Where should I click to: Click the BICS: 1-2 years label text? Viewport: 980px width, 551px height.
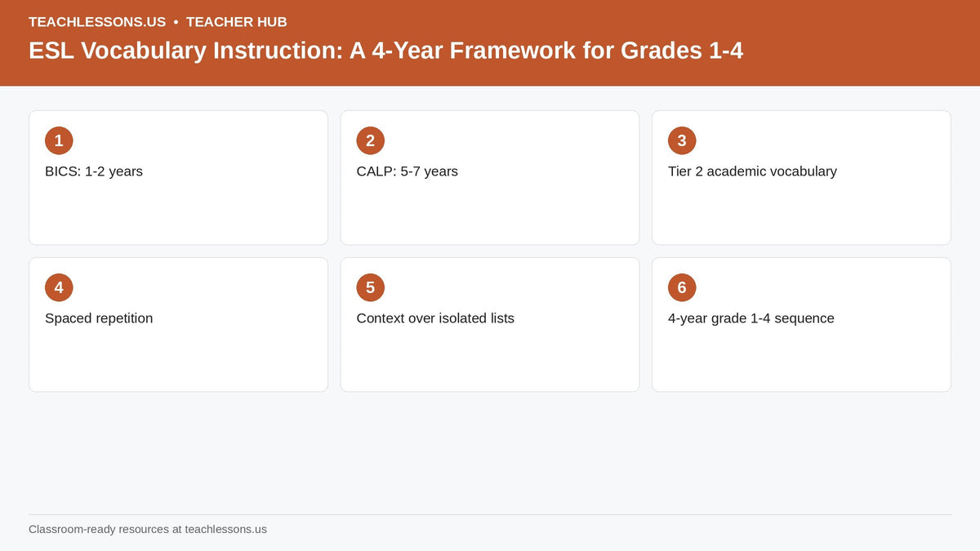[x=94, y=171]
